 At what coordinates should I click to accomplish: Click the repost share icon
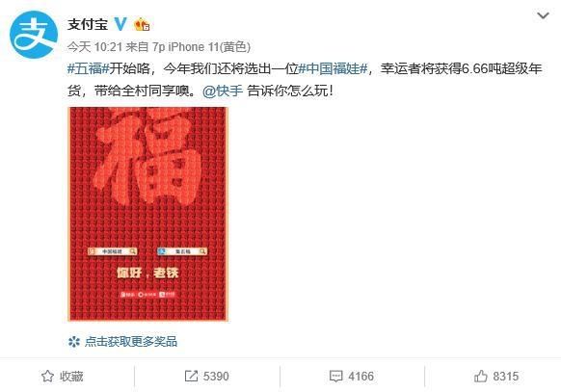tap(191, 376)
